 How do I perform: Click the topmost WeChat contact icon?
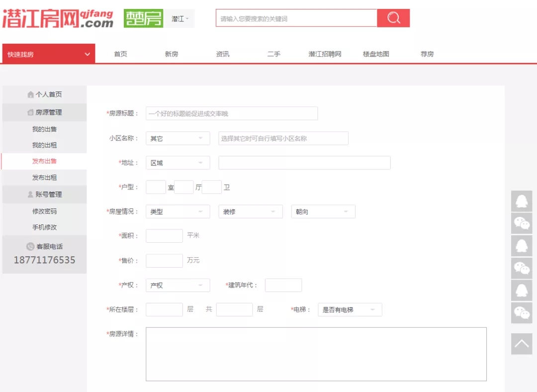point(522,223)
